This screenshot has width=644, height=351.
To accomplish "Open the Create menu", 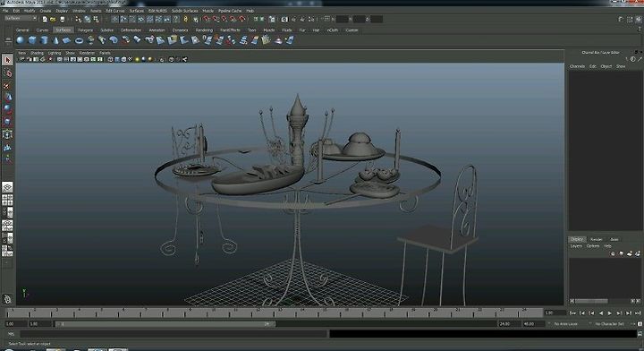I will 46,11.
